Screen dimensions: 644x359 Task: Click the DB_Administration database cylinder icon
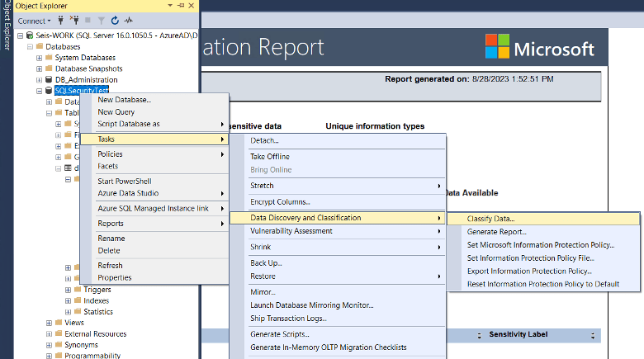(x=49, y=80)
